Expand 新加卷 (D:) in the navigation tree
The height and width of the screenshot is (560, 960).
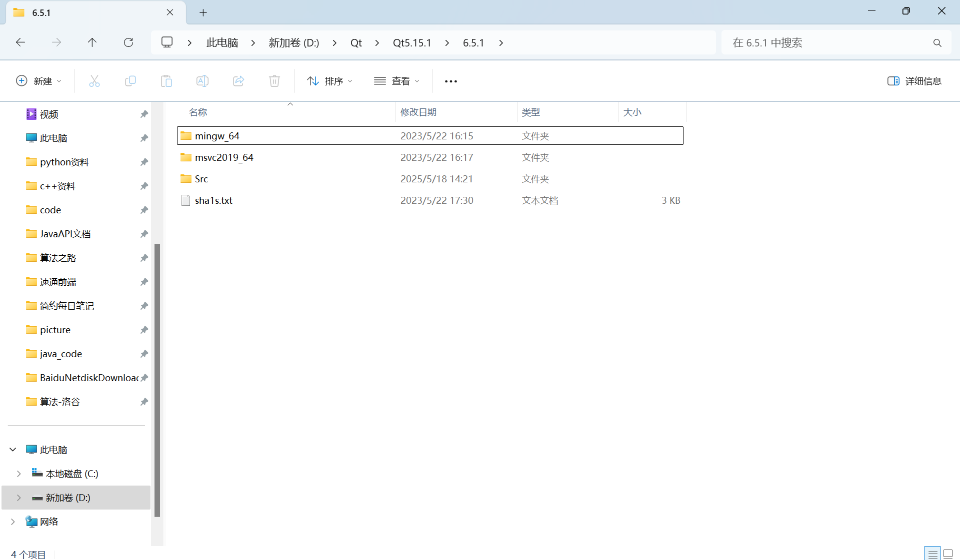tap(19, 498)
